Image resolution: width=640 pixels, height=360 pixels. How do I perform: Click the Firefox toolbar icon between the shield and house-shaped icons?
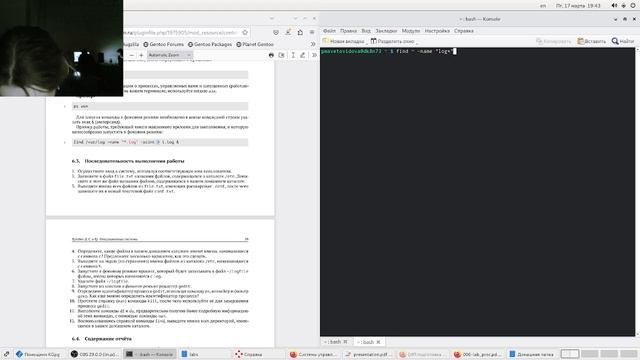(288, 32)
